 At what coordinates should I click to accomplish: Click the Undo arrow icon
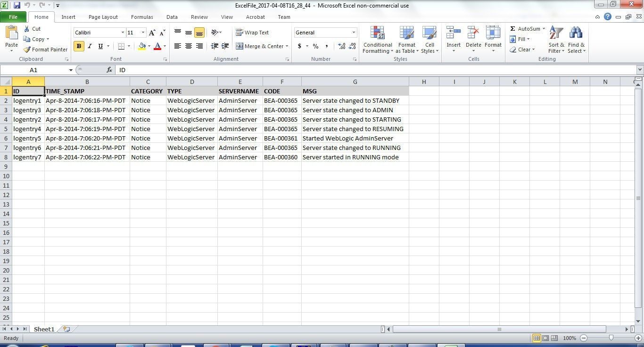pos(27,5)
